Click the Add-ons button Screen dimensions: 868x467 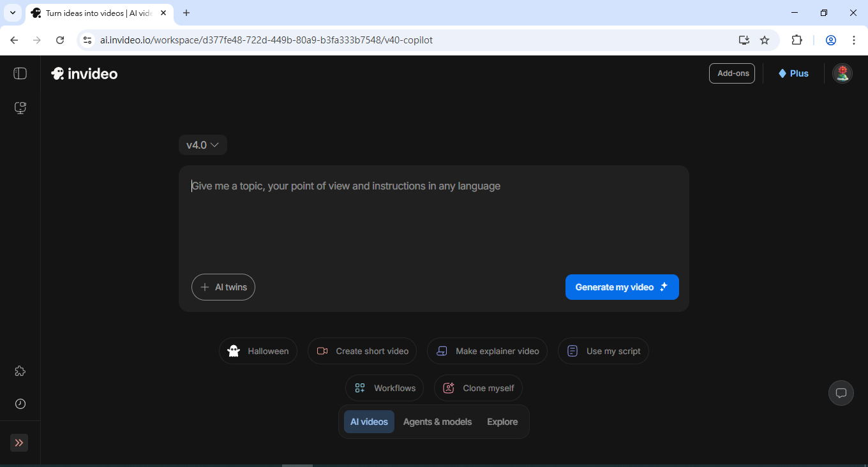(x=732, y=73)
